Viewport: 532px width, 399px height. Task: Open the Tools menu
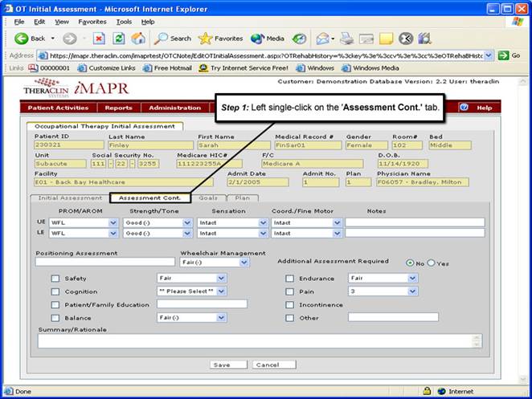point(123,21)
